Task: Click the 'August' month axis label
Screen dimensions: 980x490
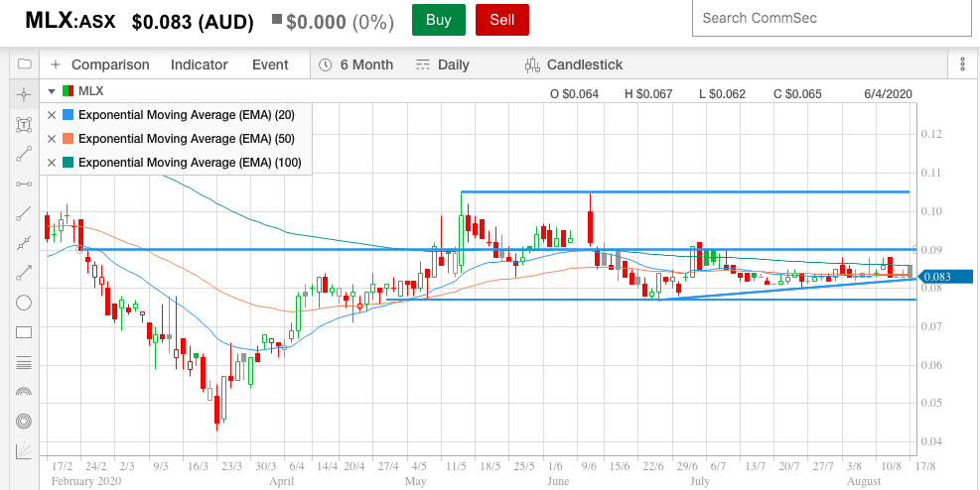Action: click(x=864, y=481)
